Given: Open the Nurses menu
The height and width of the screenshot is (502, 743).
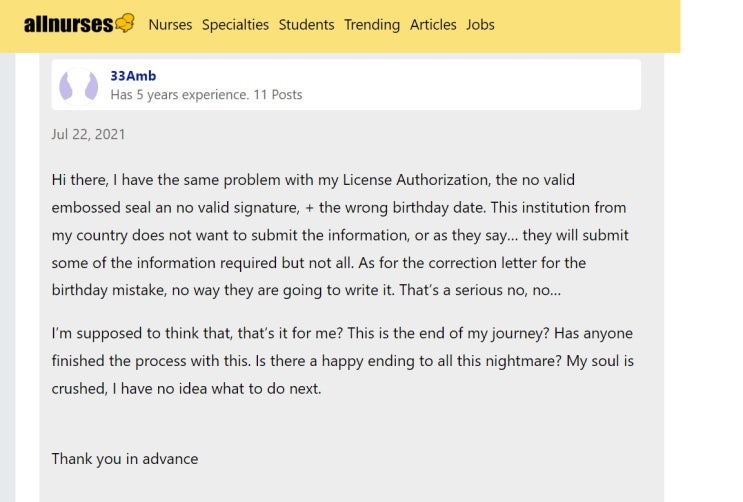Looking at the screenshot, I should (170, 24).
